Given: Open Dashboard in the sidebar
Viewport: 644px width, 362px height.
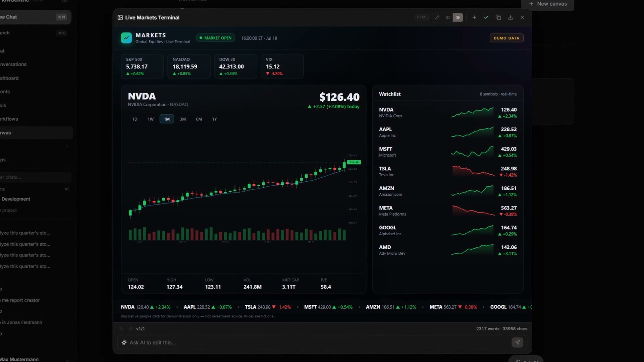Looking at the screenshot, I should pyautogui.click(x=36, y=78).
